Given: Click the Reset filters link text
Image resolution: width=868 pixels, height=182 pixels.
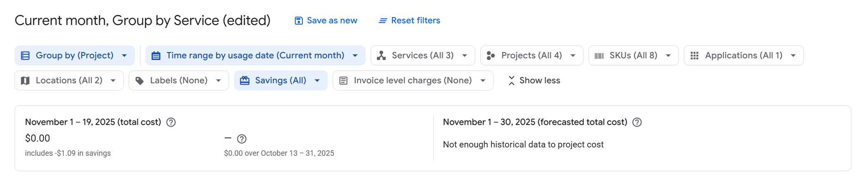Looking at the screenshot, I should click(x=416, y=20).
